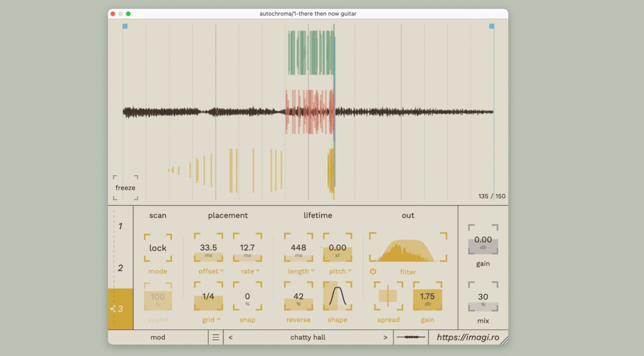Click the waveform logo icon in bottom bar
The height and width of the screenshot is (356, 644).
411,337
